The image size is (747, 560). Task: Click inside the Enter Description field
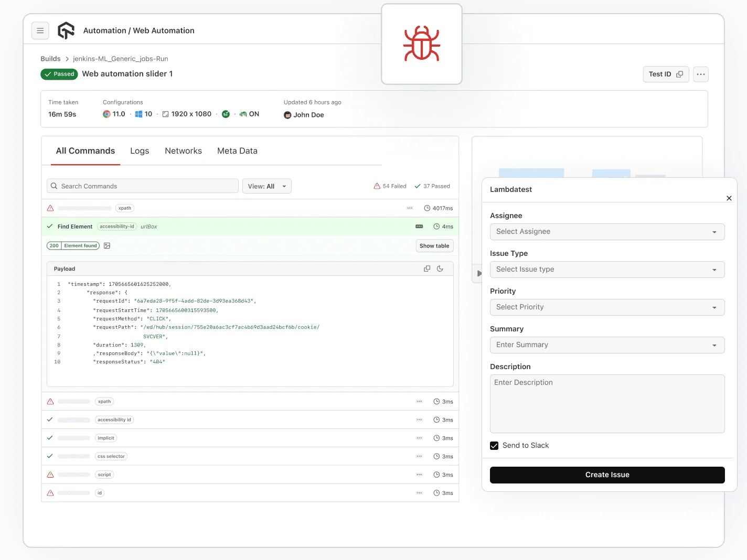(607, 404)
